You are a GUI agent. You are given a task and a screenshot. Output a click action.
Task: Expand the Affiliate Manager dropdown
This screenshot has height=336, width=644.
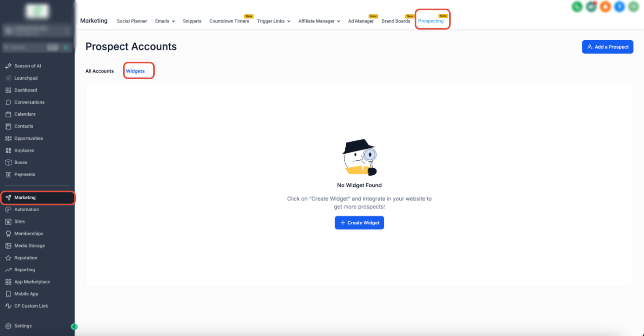tap(319, 21)
